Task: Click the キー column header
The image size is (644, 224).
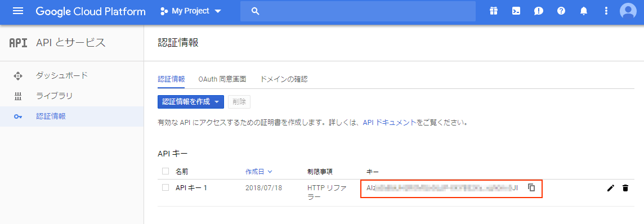Action: pos(373,172)
